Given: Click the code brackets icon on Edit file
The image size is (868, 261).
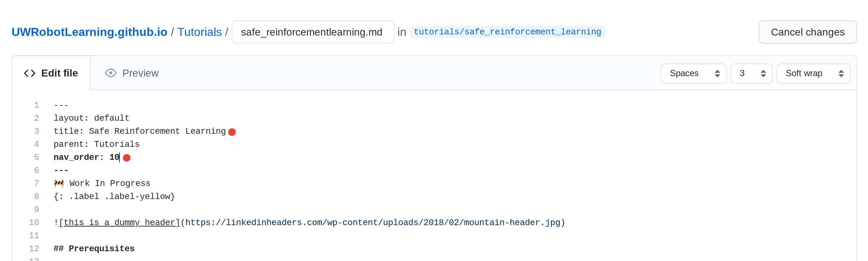Looking at the screenshot, I should pos(30,73).
